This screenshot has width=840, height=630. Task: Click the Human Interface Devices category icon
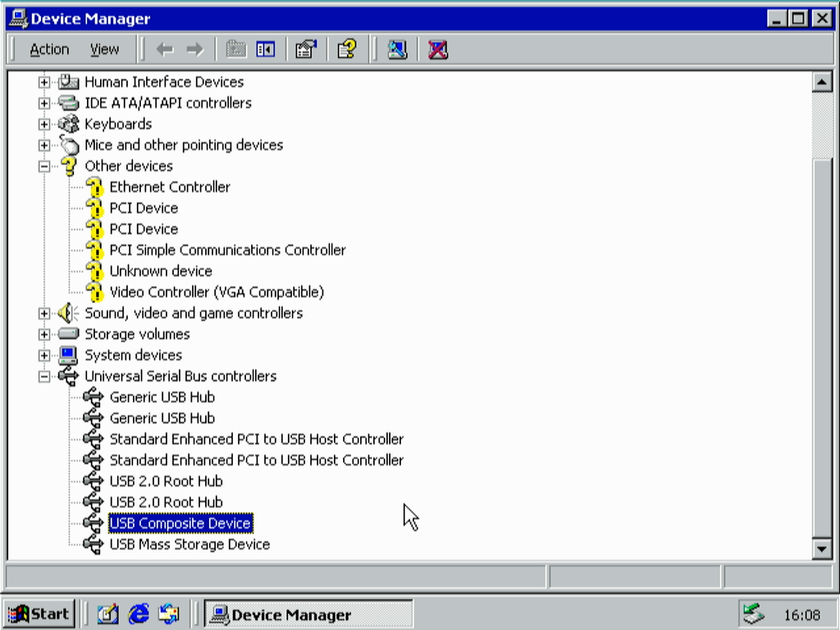point(68,82)
